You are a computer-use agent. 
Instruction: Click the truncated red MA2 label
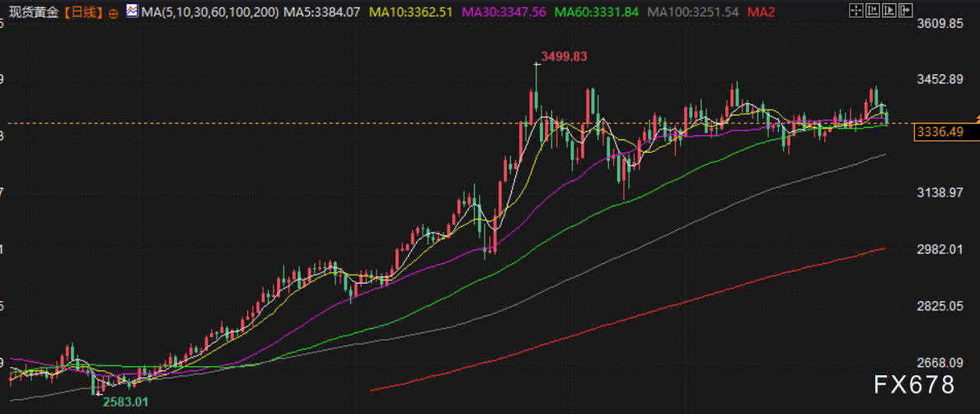tap(762, 12)
